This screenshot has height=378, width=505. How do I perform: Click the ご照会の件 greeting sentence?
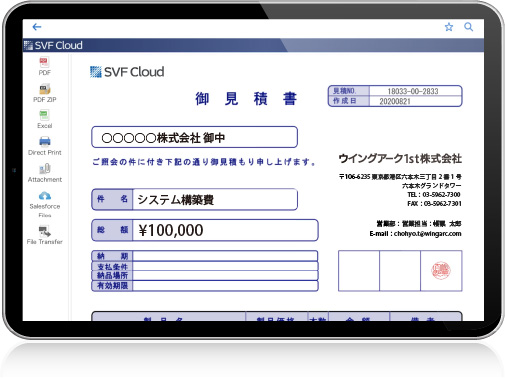pos(204,162)
